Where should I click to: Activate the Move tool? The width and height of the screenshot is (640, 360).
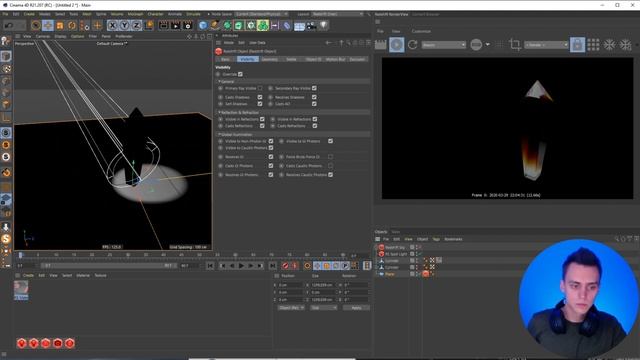pos(48,26)
